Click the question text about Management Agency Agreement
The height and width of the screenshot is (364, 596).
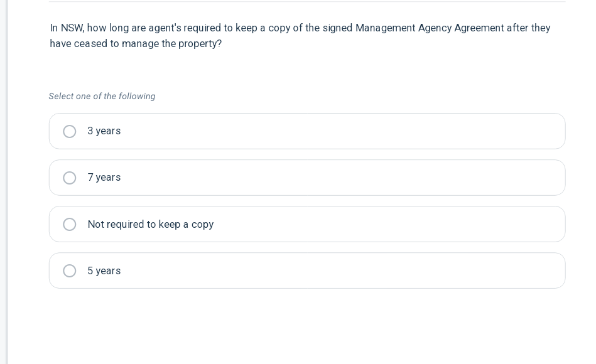pyautogui.click(x=300, y=36)
